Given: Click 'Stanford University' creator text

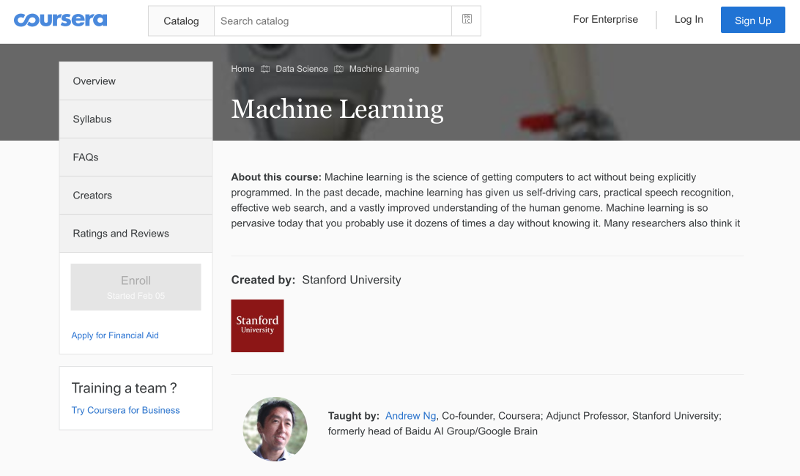Looking at the screenshot, I should [352, 280].
